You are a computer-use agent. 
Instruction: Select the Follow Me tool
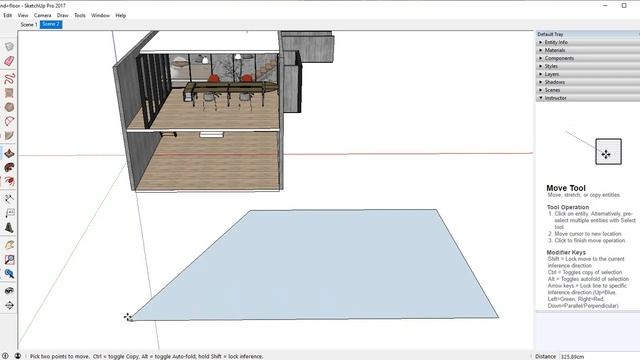(9, 167)
